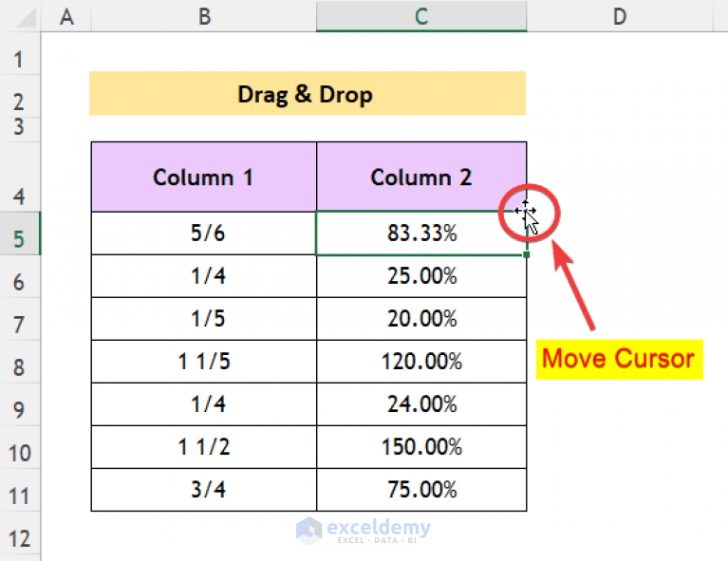Select row 10 header
Screen dimensions: 728x561
coord(20,447)
